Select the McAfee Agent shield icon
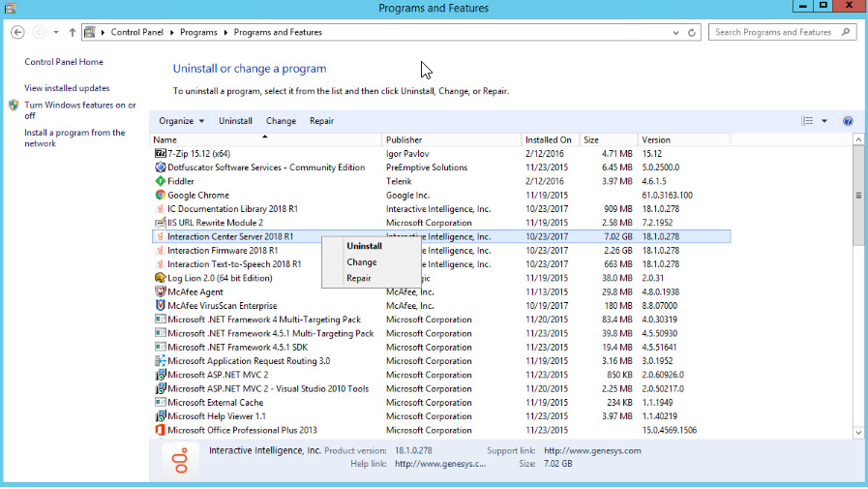The height and width of the screenshot is (489, 868). tap(160, 291)
